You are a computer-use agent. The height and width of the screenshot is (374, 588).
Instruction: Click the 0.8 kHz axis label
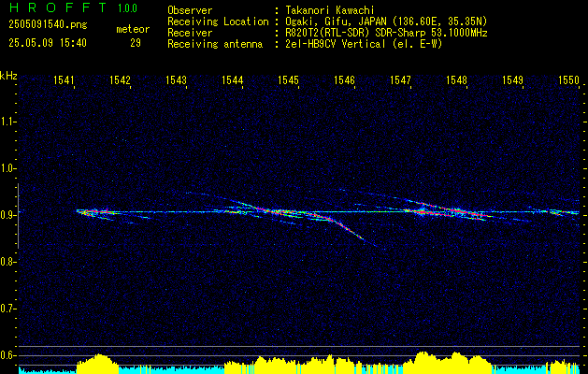coord(7,262)
